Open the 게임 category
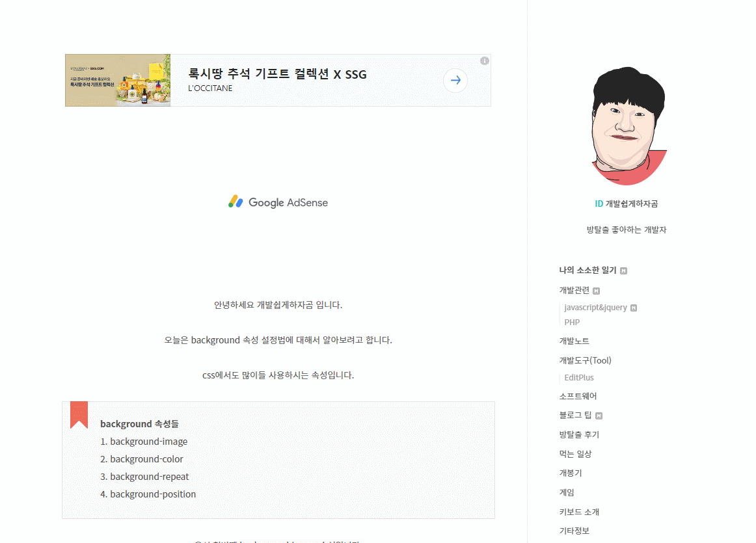The image size is (756, 543). point(567,492)
